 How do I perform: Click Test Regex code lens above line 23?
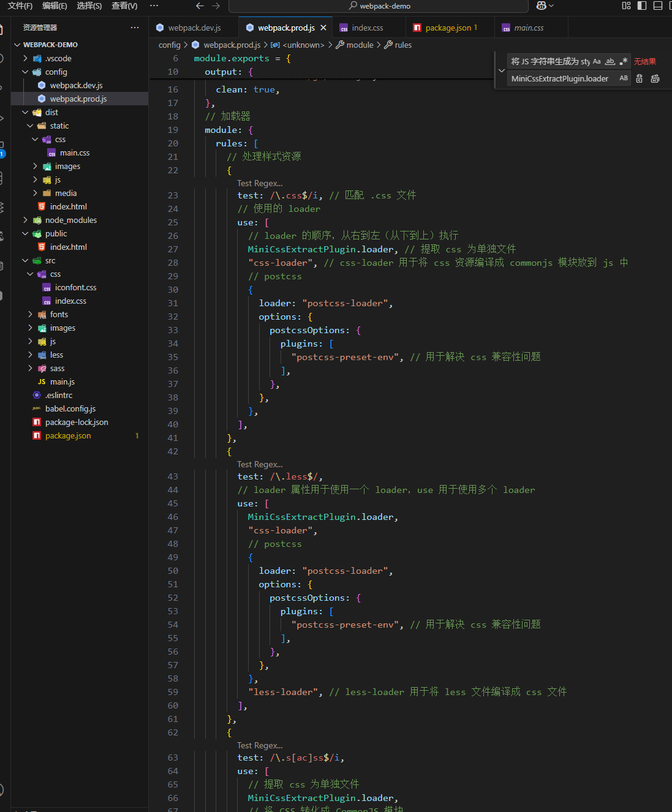point(260,183)
